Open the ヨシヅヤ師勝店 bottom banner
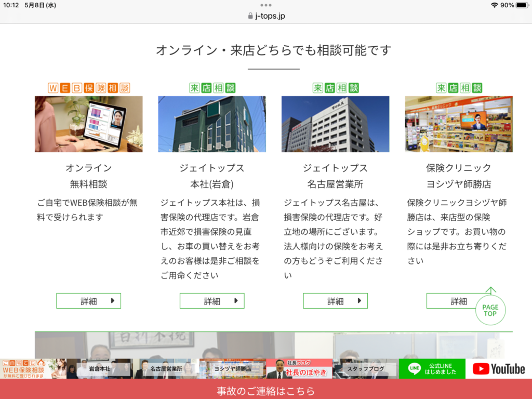This screenshot has height=399, width=532. (x=233, y=369)
